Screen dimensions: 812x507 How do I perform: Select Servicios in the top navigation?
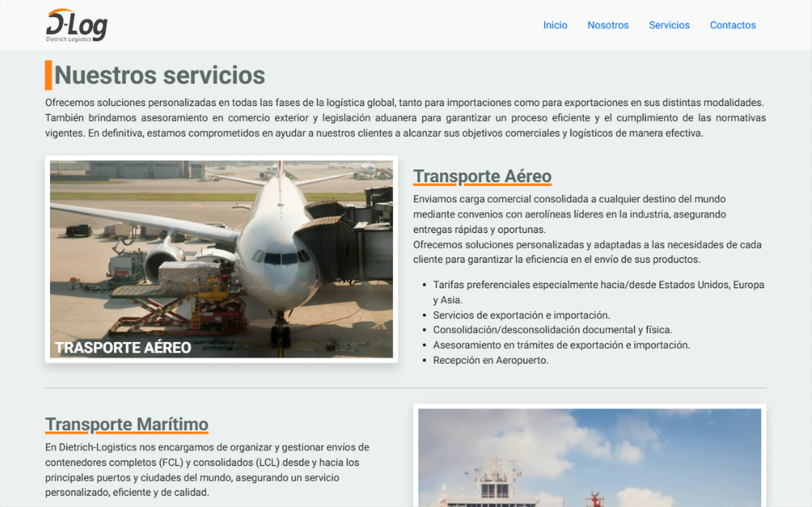[669, 25]
